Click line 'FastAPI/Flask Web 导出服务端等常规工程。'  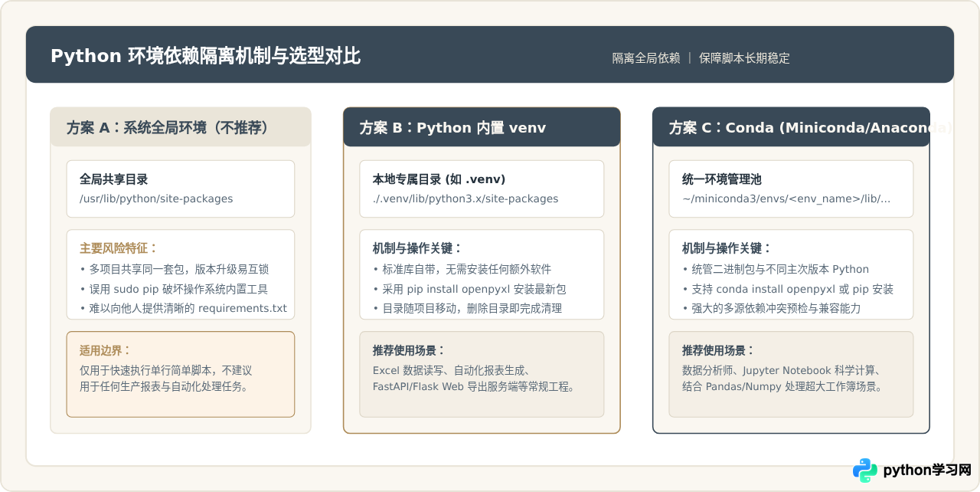pos(474,387)
